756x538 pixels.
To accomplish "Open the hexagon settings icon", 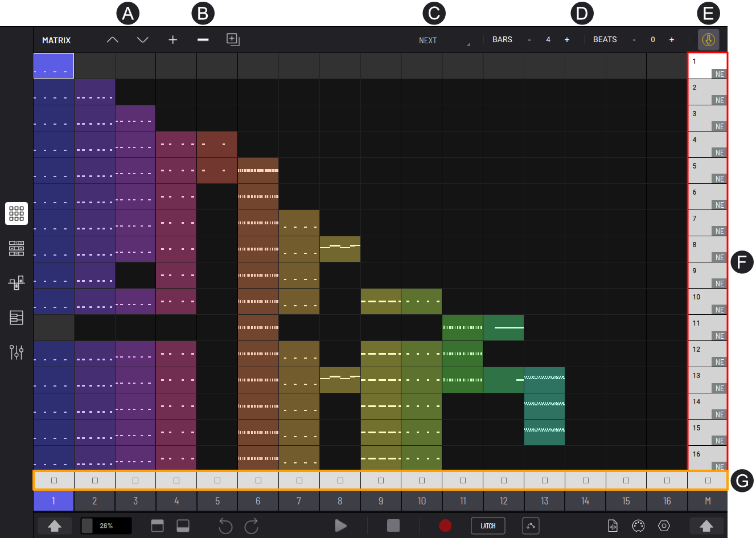I will (x=664, y=525).
